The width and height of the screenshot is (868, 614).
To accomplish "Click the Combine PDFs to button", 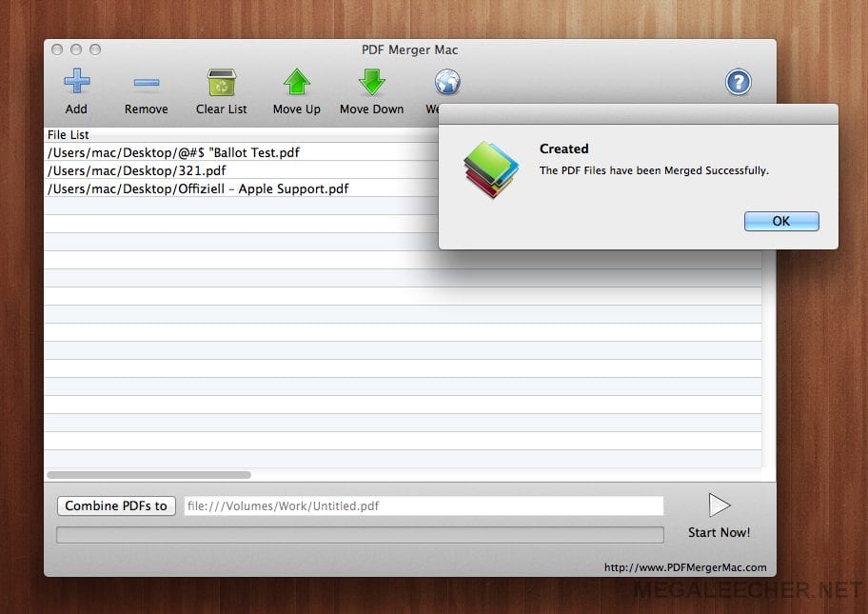I will (116, 505).
